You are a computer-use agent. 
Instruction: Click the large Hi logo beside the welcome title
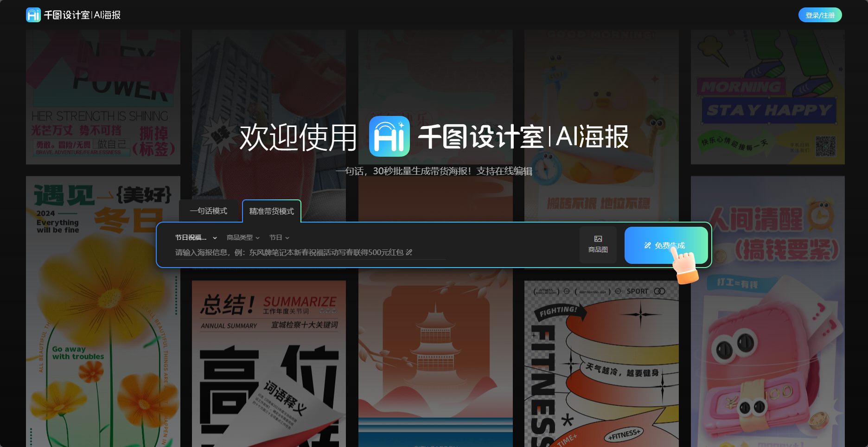tap(389, 137)
